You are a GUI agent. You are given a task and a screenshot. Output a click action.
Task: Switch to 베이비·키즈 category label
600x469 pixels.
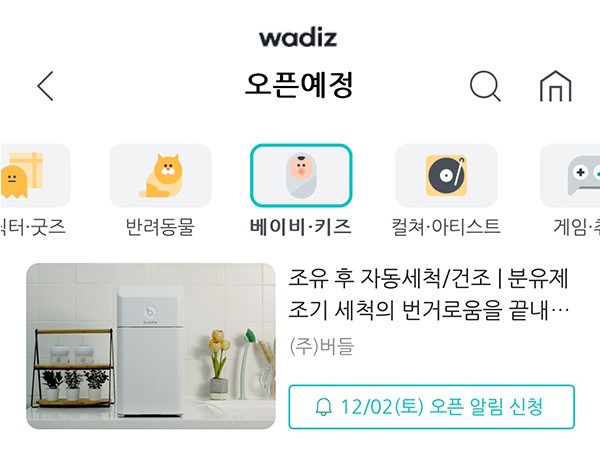(301, 226)
